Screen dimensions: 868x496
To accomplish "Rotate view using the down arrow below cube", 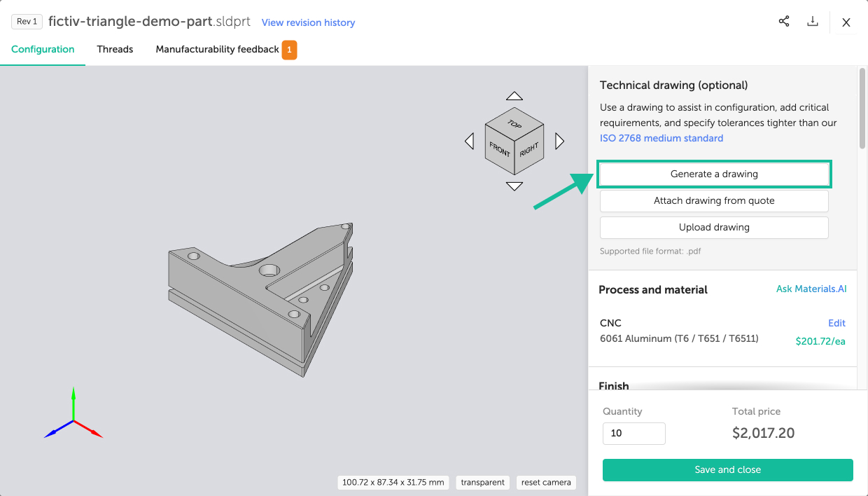I will tap(514, 186).
